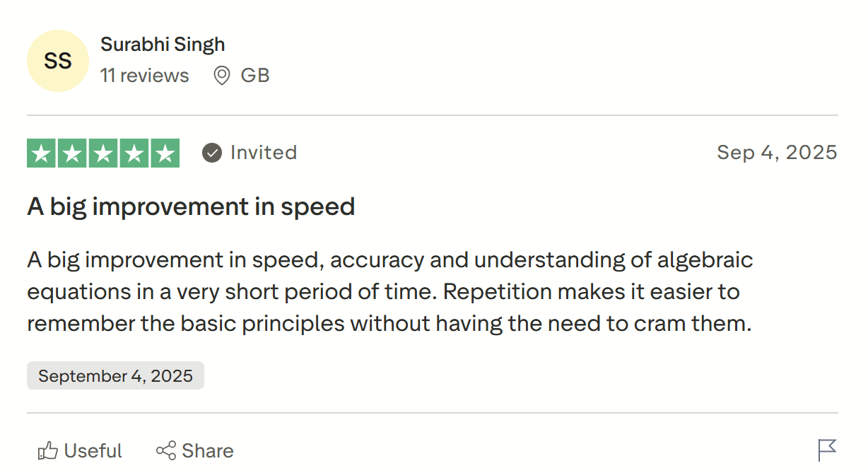Image resolution: width=868 pixels, height=473 pixels.
Task: Click the thumbs-up Useful icon
Action: [48, 451]
